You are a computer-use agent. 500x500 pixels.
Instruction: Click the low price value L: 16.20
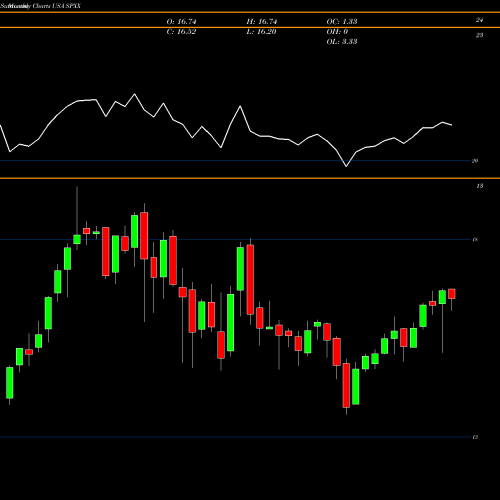[261, 32]
